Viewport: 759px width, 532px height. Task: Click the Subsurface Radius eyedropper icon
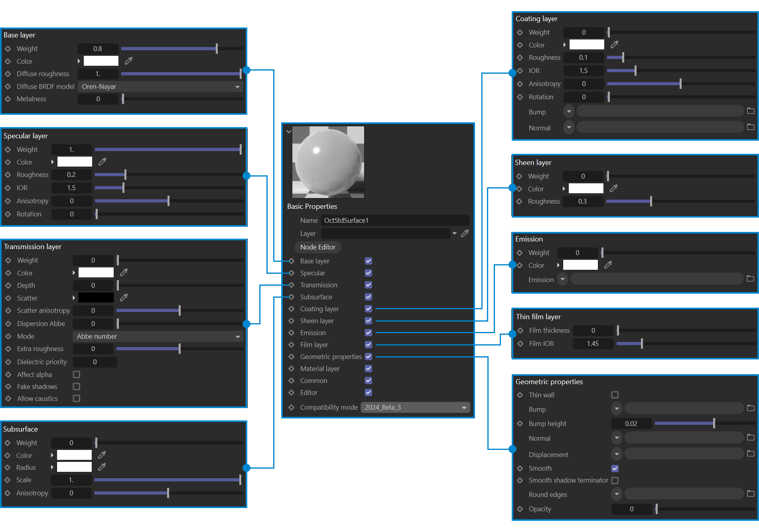[102, 467]
